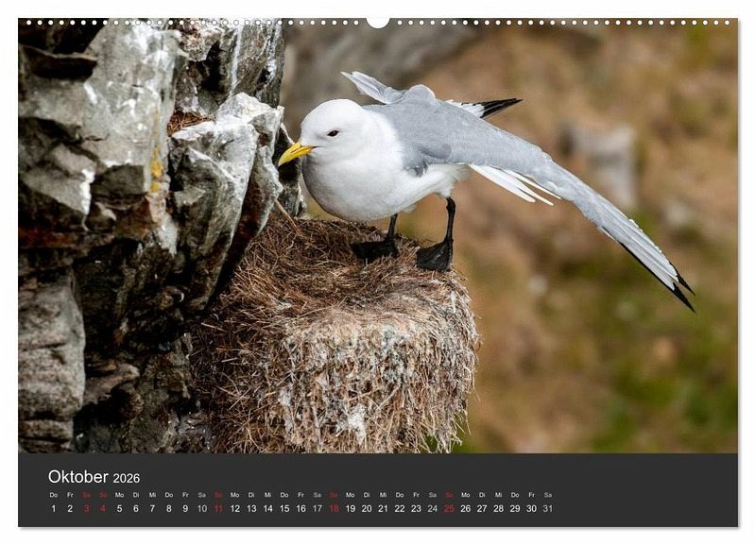Select Sunday date 25 in red

[449, 508]
